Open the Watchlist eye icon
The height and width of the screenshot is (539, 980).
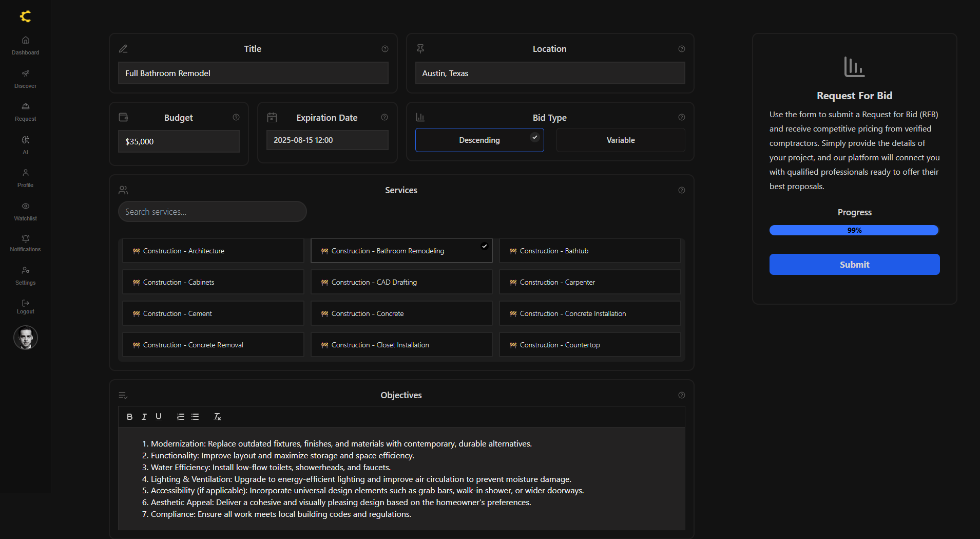[x=26, y=206]
